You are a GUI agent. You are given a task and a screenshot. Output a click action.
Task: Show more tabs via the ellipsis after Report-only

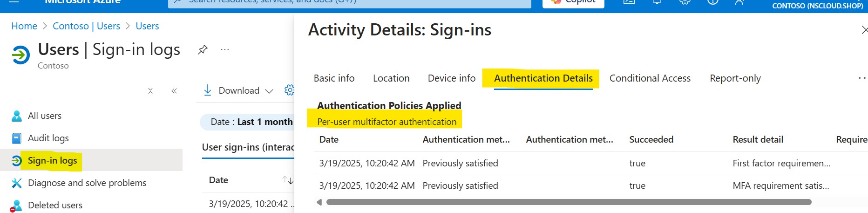coord(862,78)
